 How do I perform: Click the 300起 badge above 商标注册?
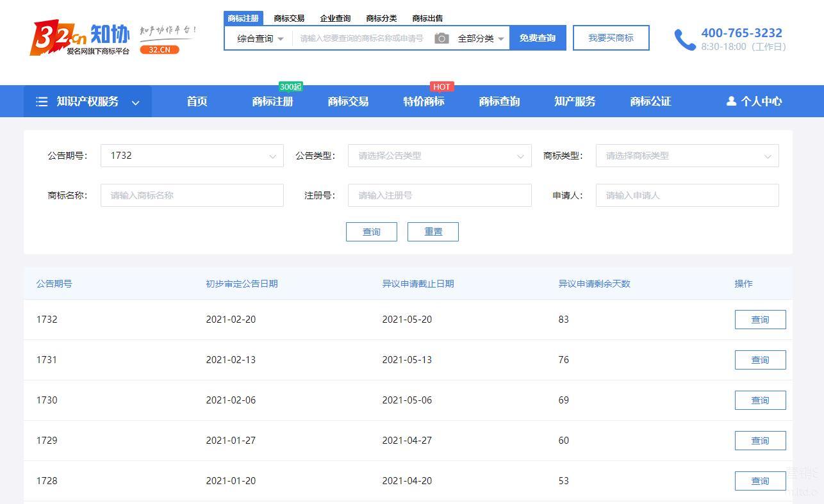coord(290,87)
